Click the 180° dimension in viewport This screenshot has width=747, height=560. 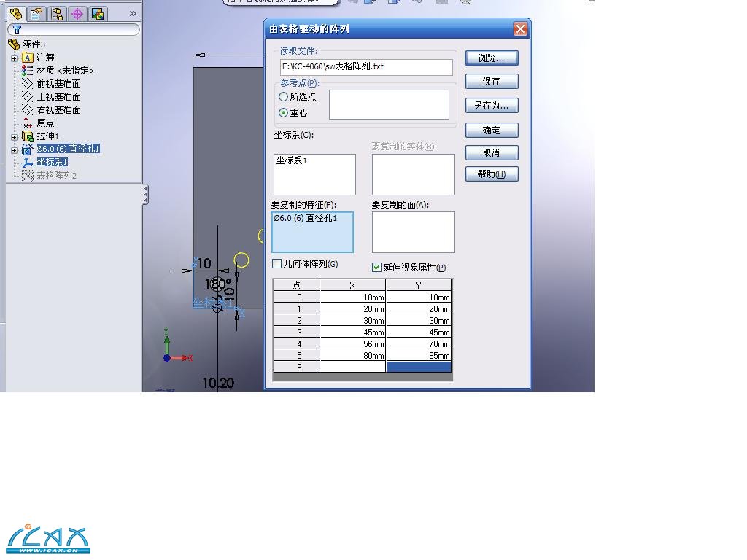[x=218, y=284]
